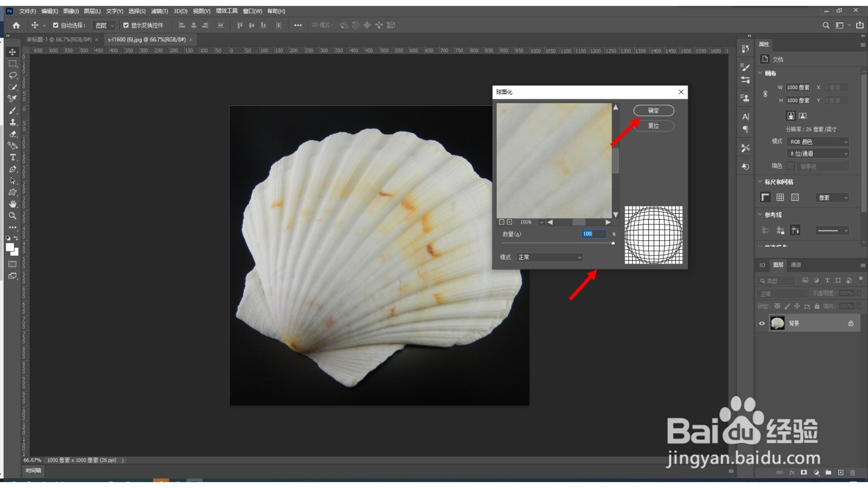Screen dimensions: 868x488
Task: Open the Brush Settings panel icon
Action: coord(746,67)
